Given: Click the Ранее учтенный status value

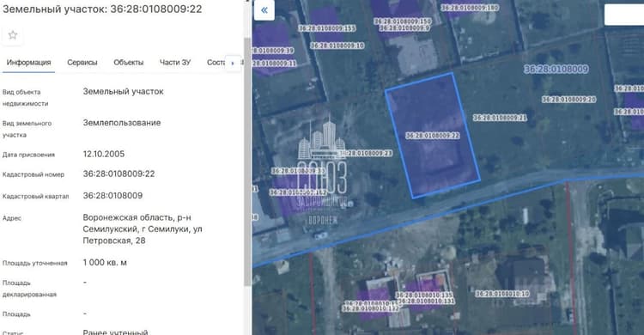Looking at the screenshot, I should pyautogui.click(x=115, y=332).
